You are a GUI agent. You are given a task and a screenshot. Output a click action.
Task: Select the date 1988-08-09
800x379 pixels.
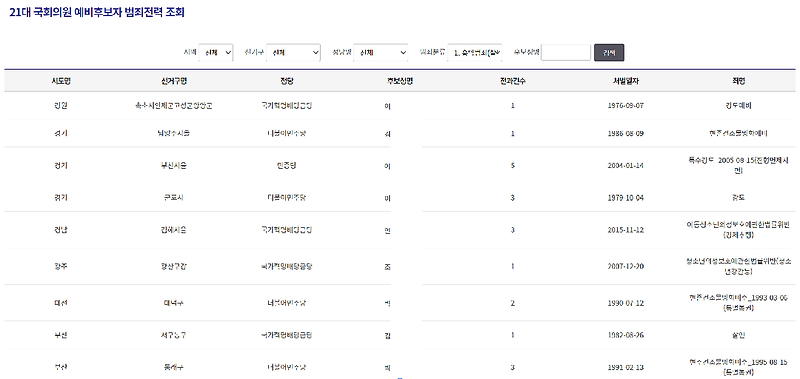tap(626, 134)
